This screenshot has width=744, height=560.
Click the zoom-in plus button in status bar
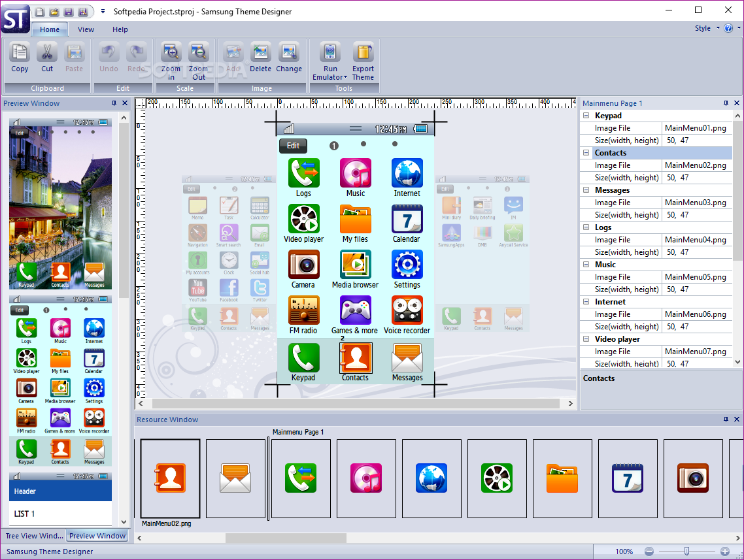724,551
